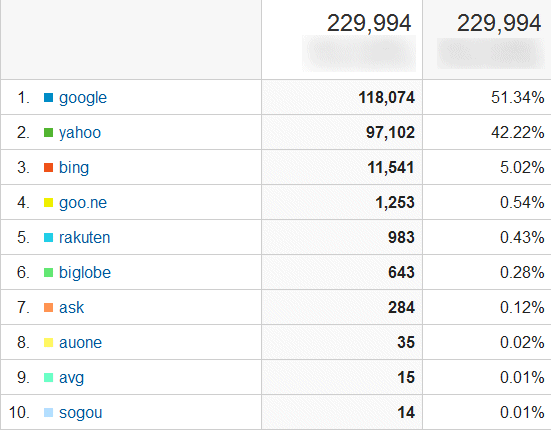
Task: Open the biglobe source link
Action: (x=85, y=273)
